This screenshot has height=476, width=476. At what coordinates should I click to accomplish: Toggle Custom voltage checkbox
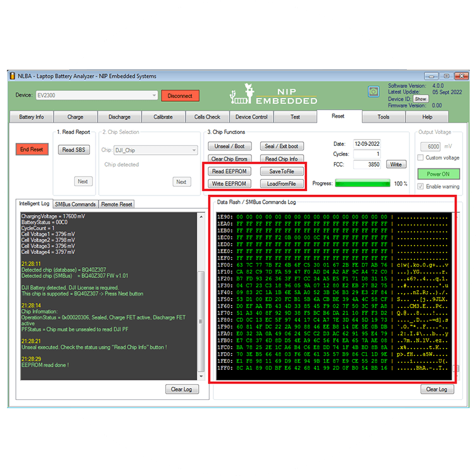pyautogui.click(x=421, y=158)
